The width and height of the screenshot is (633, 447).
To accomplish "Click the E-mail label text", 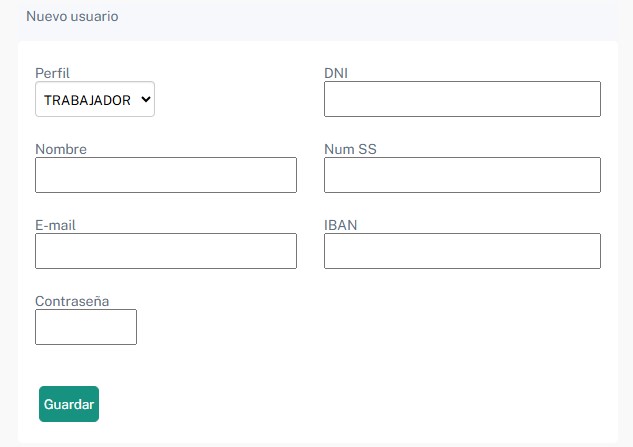I will coord(55,225).
